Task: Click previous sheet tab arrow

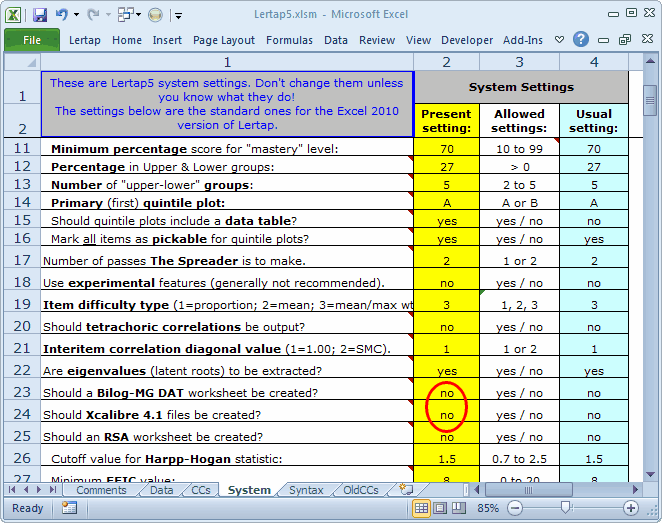Action: pos(26,490)
